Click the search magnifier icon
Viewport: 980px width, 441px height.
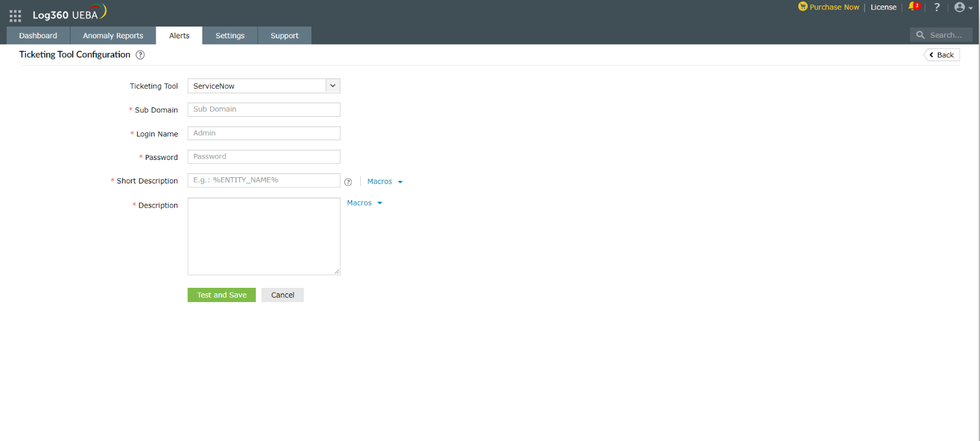[x=920, y=35]
